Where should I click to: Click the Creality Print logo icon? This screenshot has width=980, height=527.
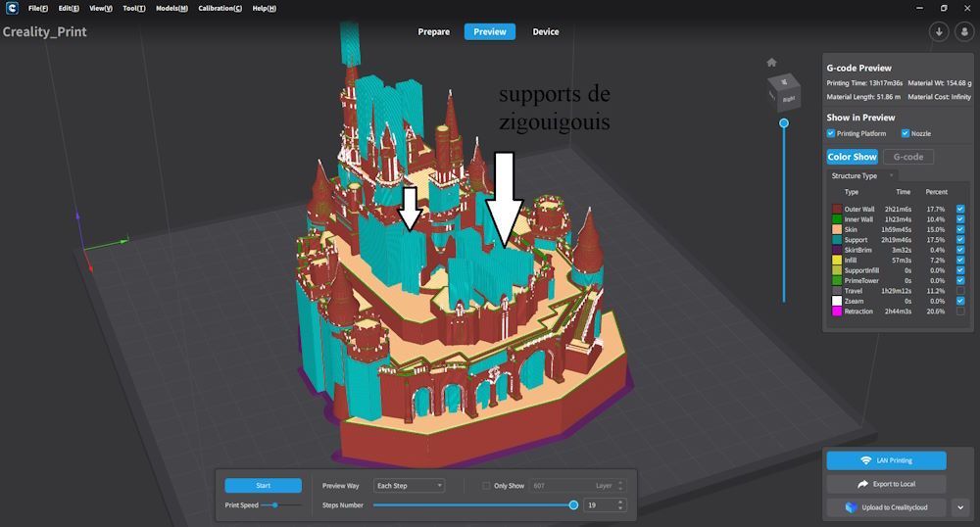point(12,8)
